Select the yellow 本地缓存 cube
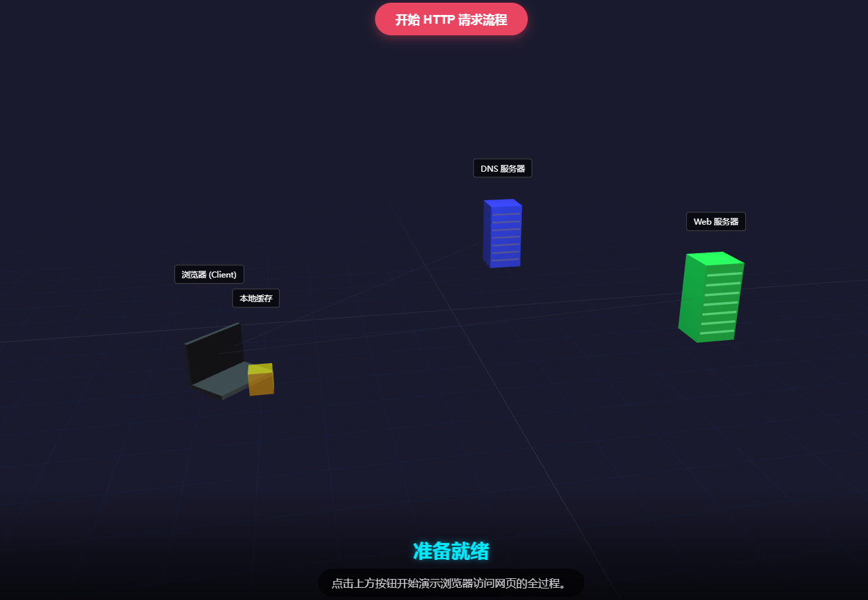 (x=261, y=379)
